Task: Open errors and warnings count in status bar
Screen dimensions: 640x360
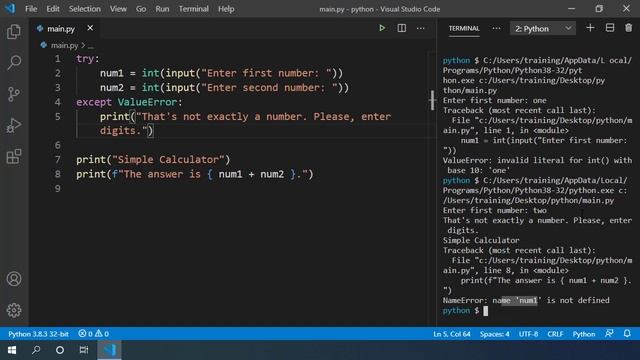Action: (93, 334)
